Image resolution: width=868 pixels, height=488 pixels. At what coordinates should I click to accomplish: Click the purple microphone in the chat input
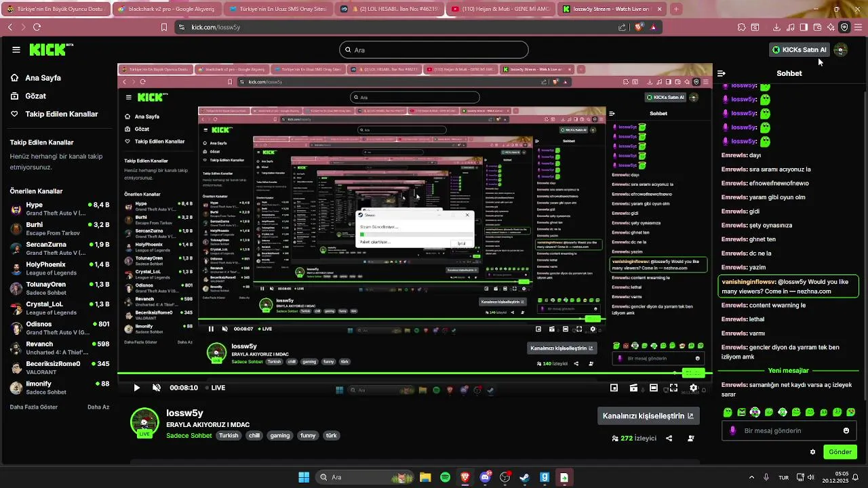coord(732,430)
